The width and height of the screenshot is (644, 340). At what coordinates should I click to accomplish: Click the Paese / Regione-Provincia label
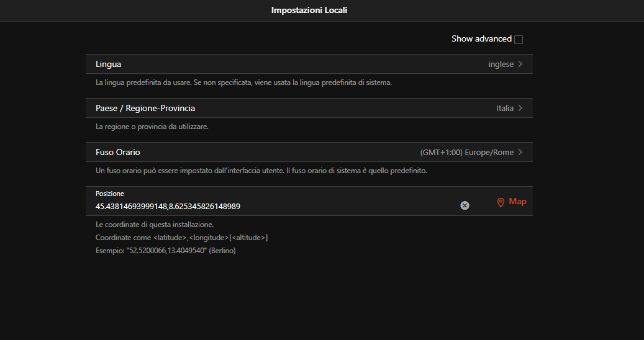(145, 108)
